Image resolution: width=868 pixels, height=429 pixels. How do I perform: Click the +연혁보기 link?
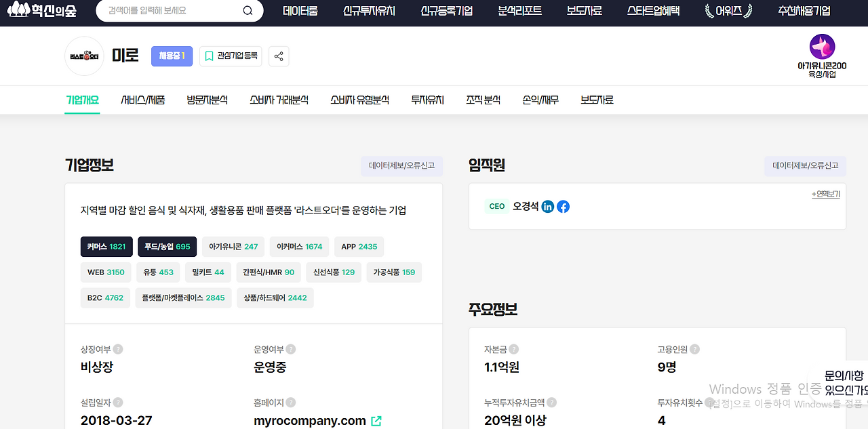(x=825, y=194)
